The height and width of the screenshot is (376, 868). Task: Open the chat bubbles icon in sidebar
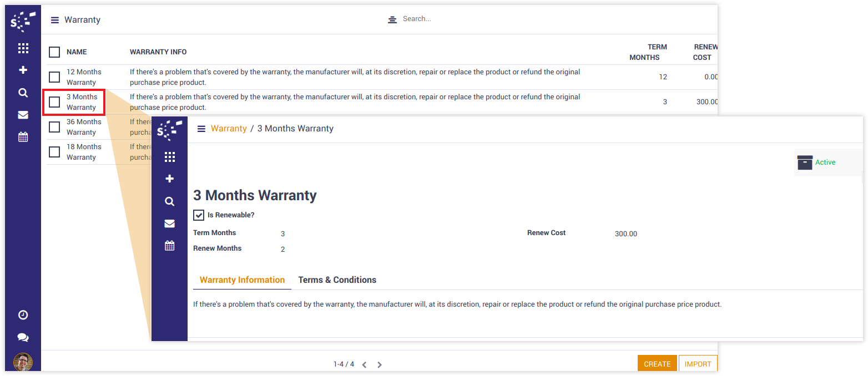pyautogui.click(x=23, y=337)
